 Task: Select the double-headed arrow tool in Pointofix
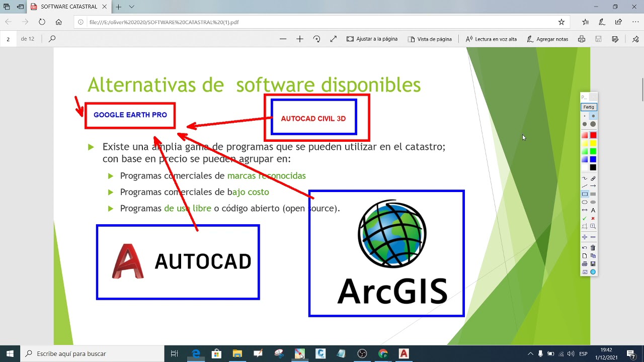(585, 210)
